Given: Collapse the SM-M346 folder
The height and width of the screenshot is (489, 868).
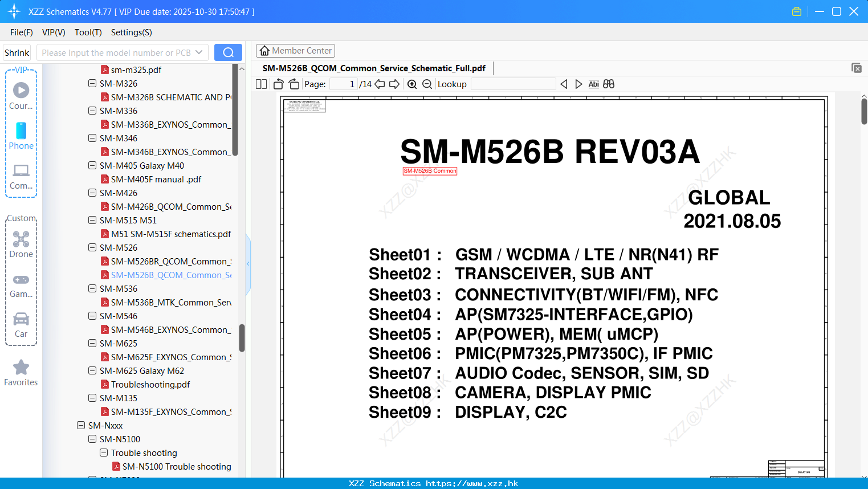Looking at the screenshot, I should click(x=92, y=138).
